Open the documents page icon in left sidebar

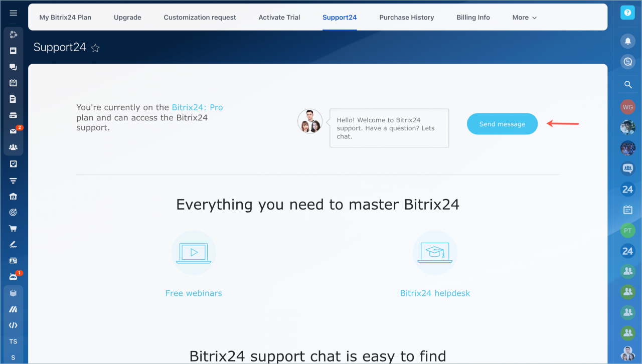[14, 99]
